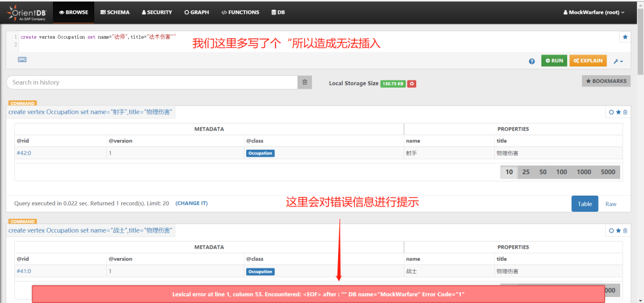Switch first result to Raw view
This screenshot has width=644, height=303.
tap(611, 203)
